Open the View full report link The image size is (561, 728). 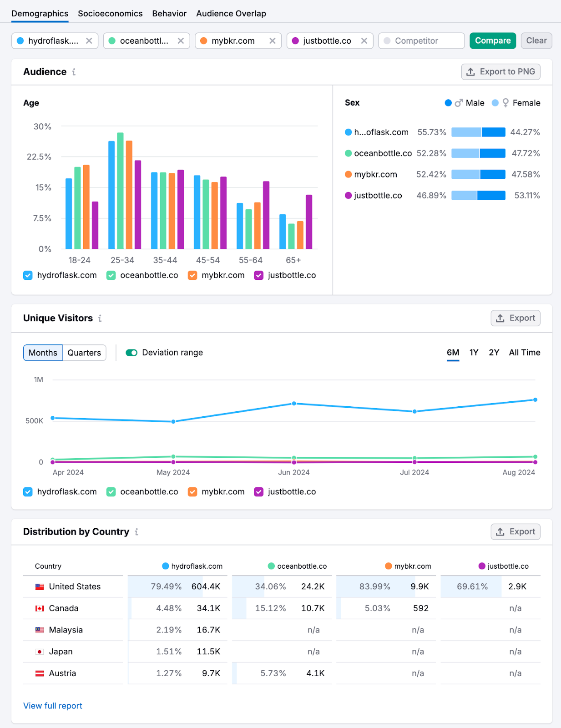point(53,706)
